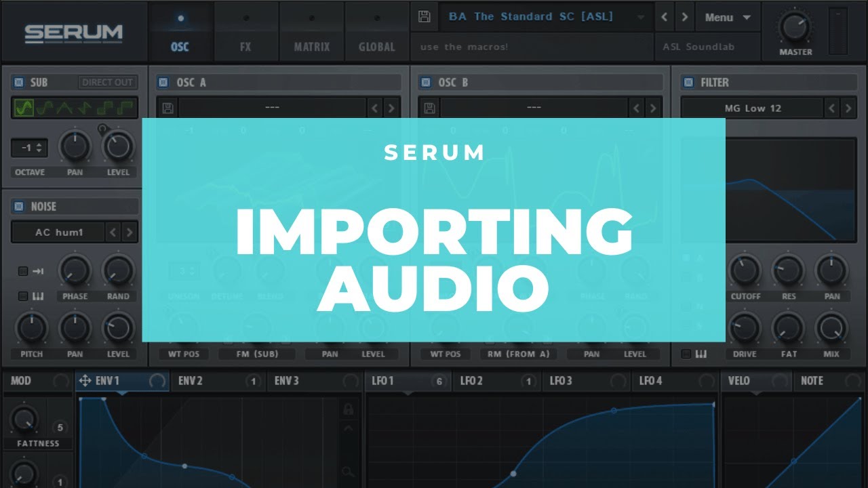The image size is (868, 488).
Task: Select the LFO 3 tab
Action: [x=587, y=381]
